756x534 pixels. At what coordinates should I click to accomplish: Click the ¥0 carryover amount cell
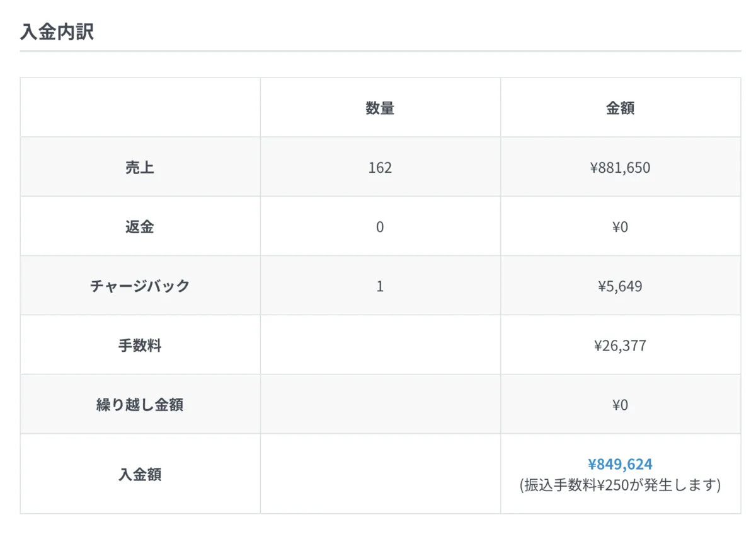(x=621, y=405)
